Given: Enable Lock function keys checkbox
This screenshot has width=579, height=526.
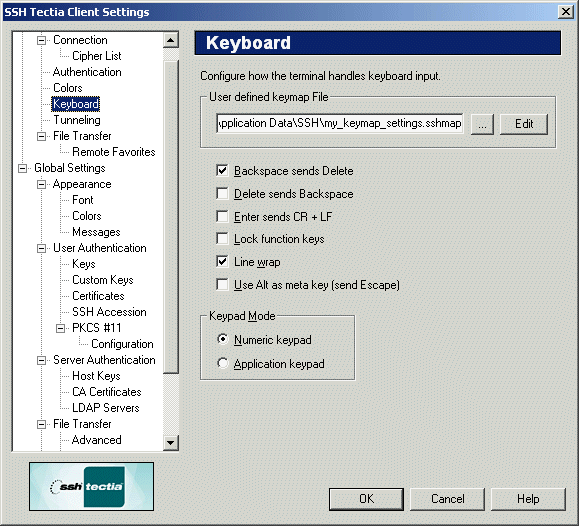Looking at the screenshot, I should (x=222, y=239).
